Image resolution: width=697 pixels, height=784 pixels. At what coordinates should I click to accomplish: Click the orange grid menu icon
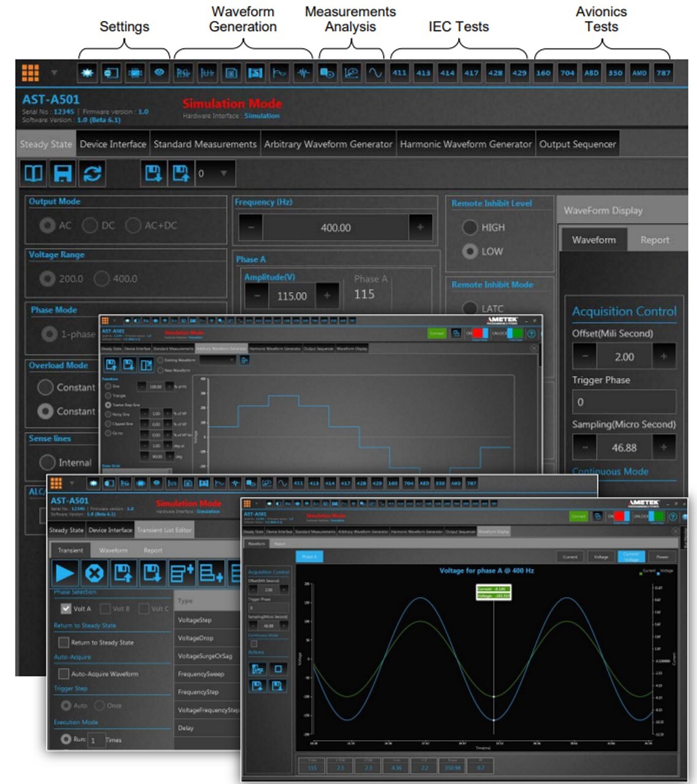[30, 73]
